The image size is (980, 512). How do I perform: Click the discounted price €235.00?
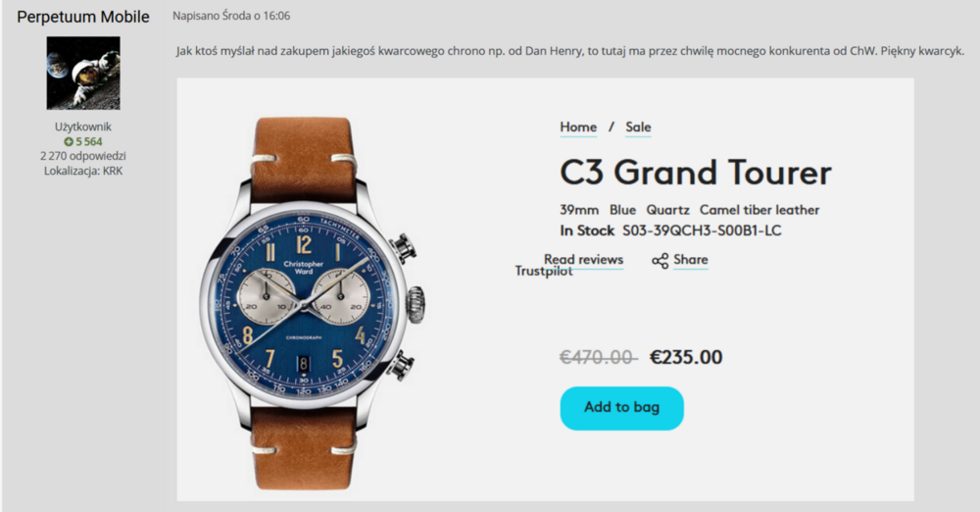pyautogui.click(x=686, y=357)
